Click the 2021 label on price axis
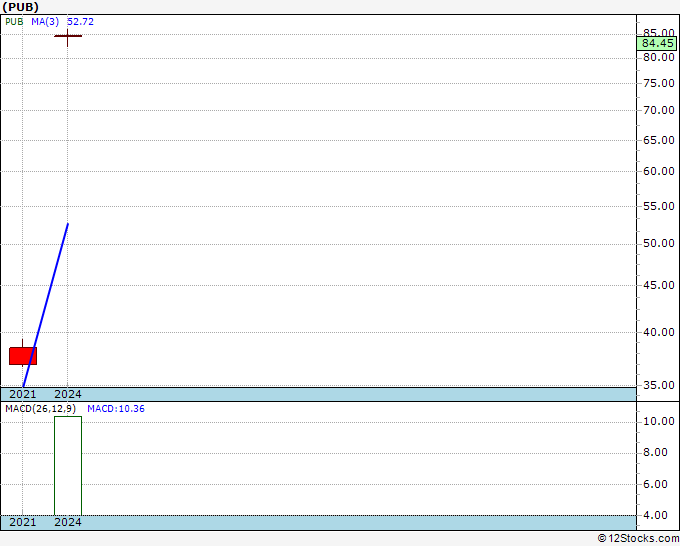The width and height of the screenshot is (680, 546). pos(23,394)
